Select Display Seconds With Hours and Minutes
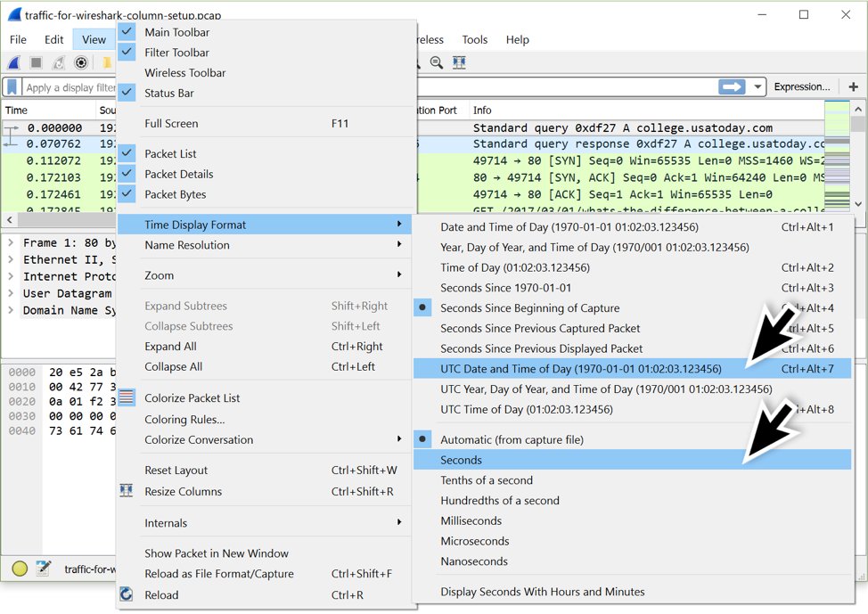Image resolution: width=868 pixels, height=614 pixels. click(x=632, y=592)
